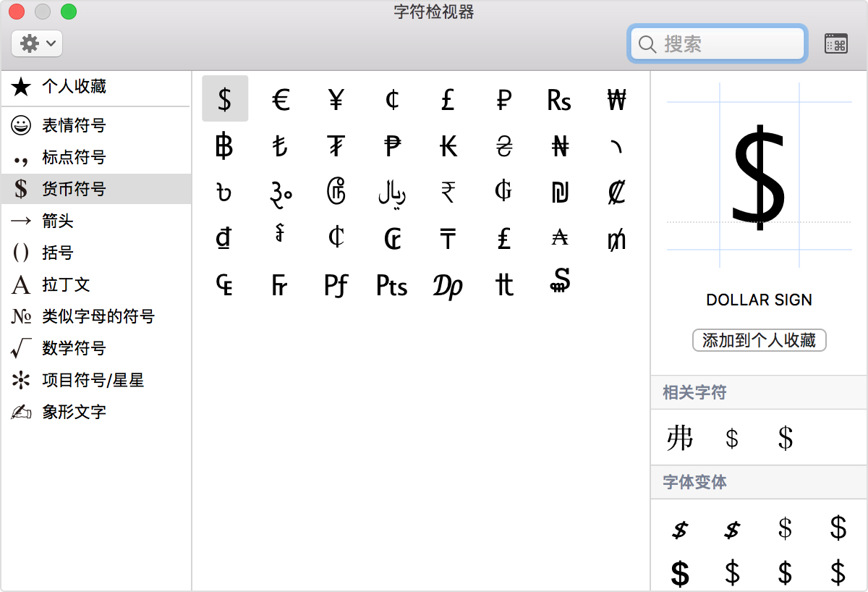This screenshot has width=868, height=592.
Task: Click 添加到个人收藏 button
Action: coord(759,340)
